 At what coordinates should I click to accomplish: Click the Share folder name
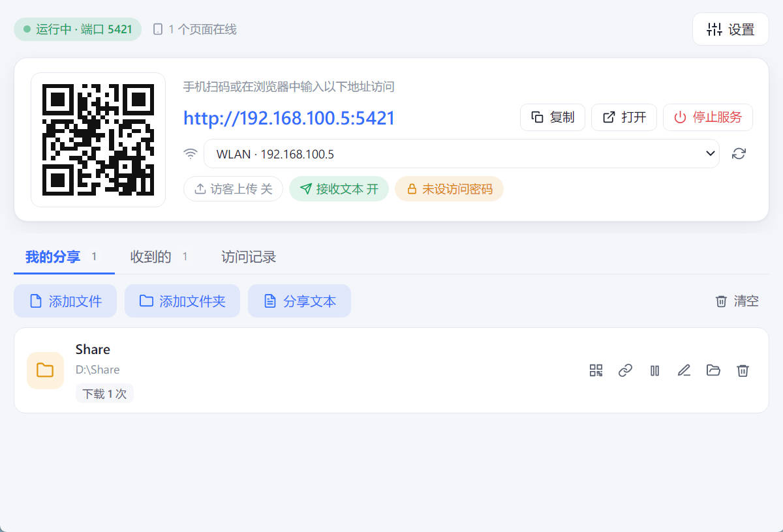(93, 349)
